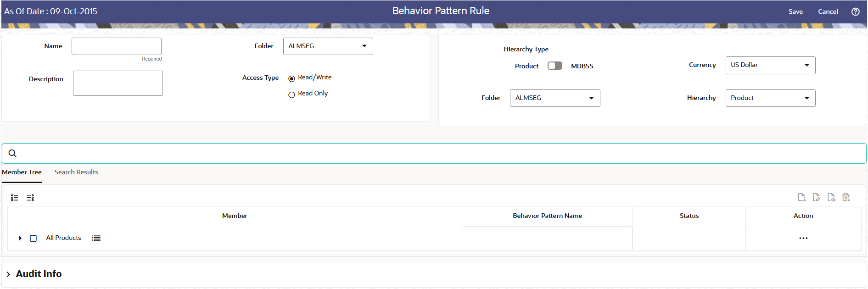Select the Member Tree tab
868x289 pixels.
click(22, 172)
